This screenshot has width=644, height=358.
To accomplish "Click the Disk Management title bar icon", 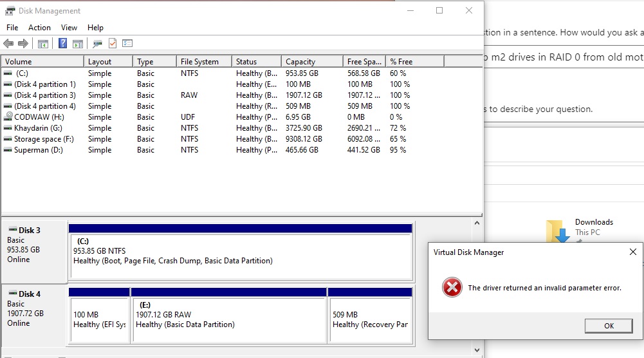I will [10, 11].
